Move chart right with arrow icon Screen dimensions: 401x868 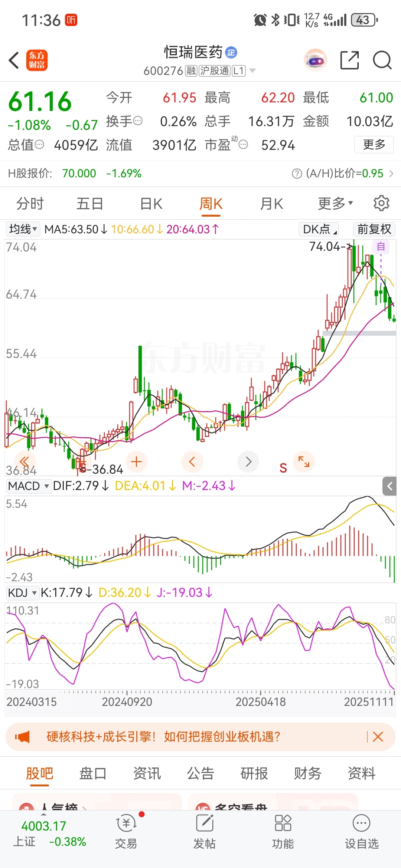click(x=248, y=462)
